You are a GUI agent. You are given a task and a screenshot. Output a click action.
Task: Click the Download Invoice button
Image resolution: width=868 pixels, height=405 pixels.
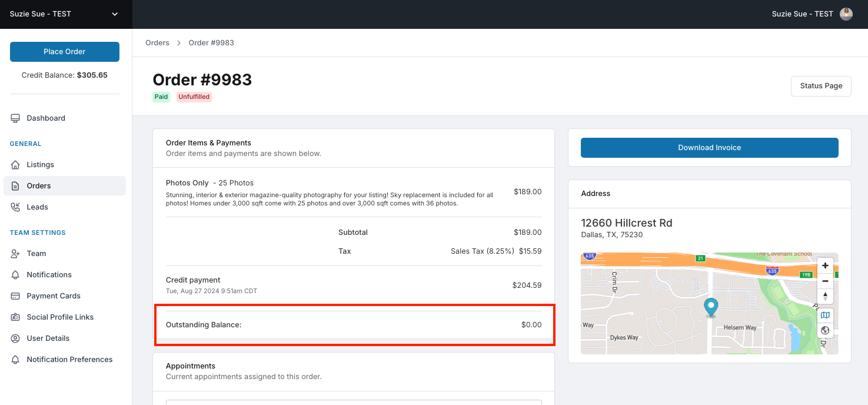[709, 148]
